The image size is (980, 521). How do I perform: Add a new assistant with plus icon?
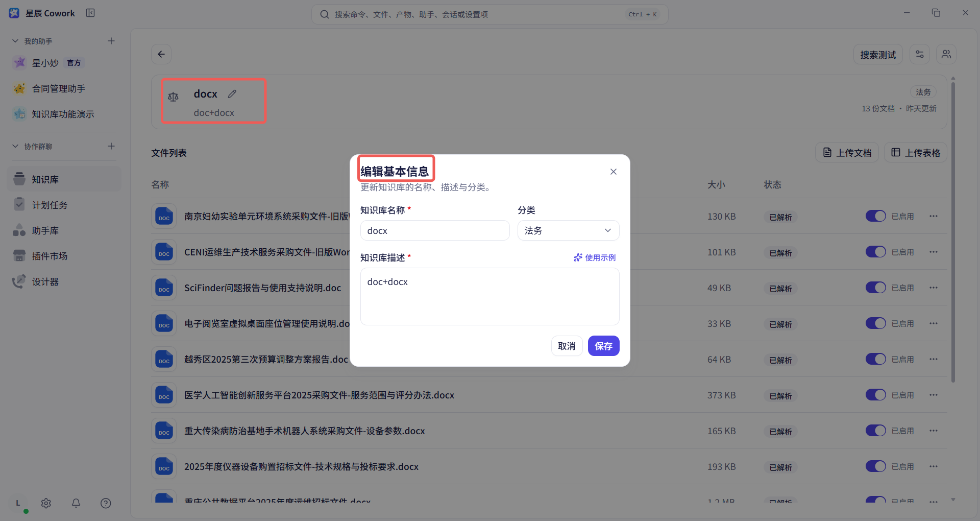pyautogui.click(x=111, y=41)
